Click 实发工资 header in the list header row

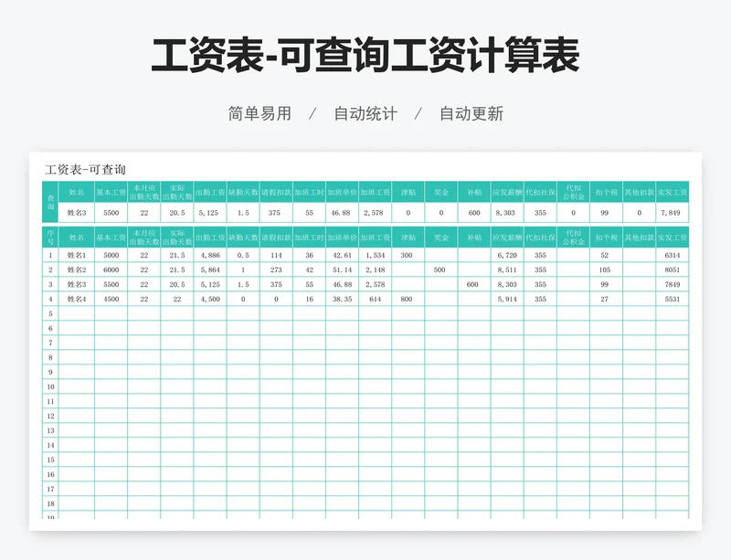coord(673,238)
